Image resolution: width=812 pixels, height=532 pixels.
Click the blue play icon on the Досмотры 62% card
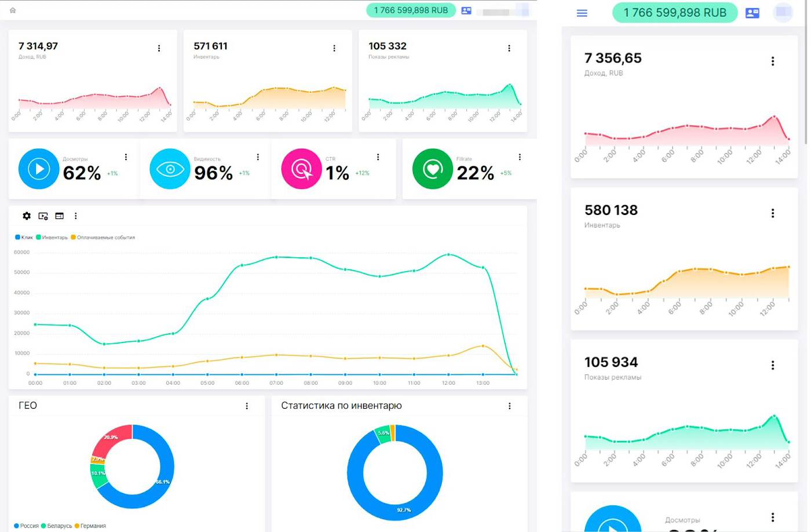(x=39, y=169)
